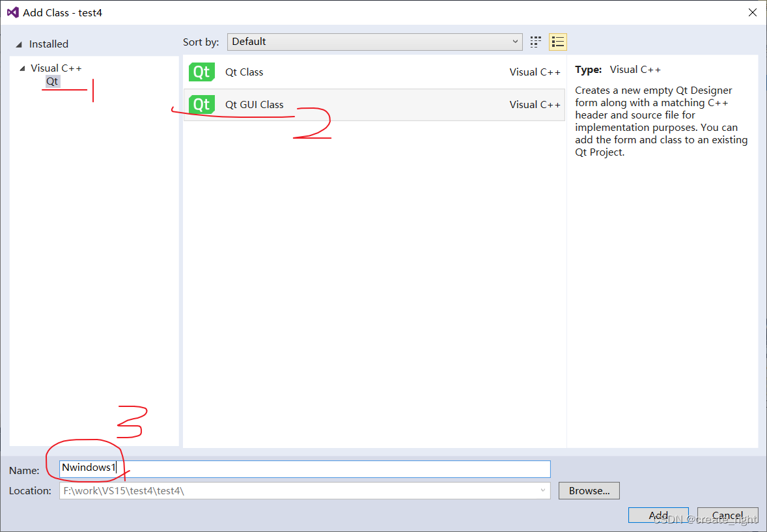Close the Add Class dialog
This screenshot has height=532, width=767.
coord(752,13)
